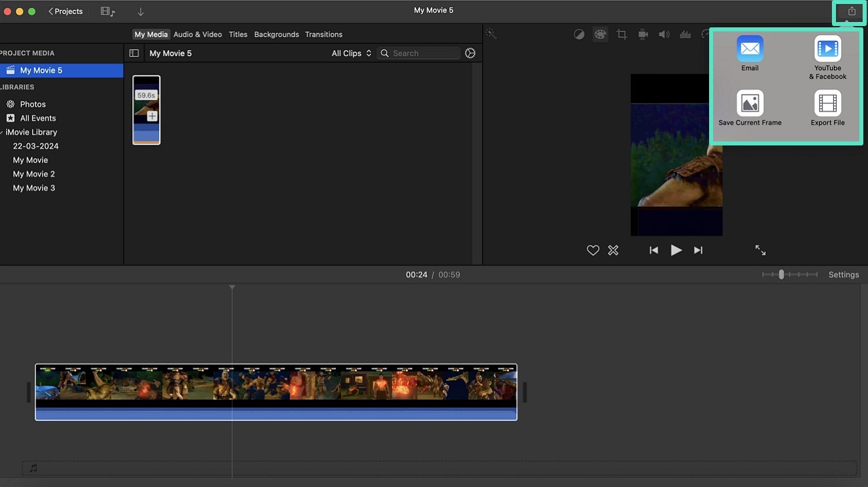Image resolution: width=868 pixels, height=487 pixels.
Task: Skip to next clip
Action: (x=698, y=250)
